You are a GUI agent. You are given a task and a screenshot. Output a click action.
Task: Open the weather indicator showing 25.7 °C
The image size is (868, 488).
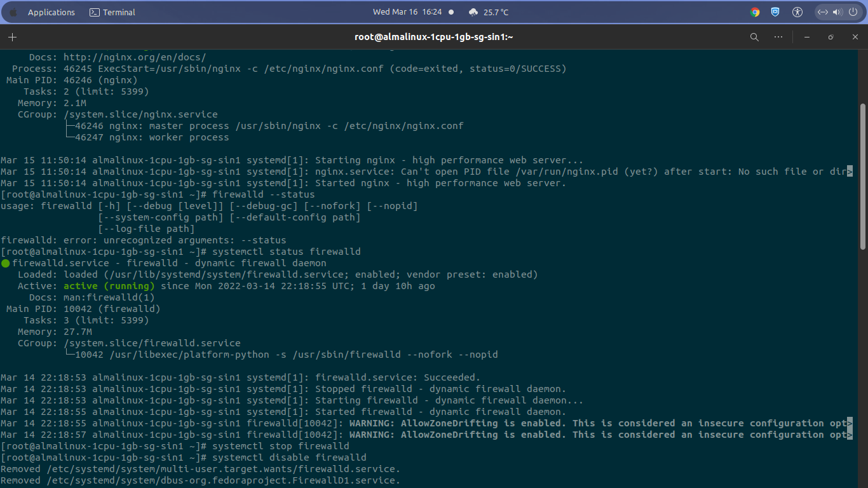coord(489,12)
